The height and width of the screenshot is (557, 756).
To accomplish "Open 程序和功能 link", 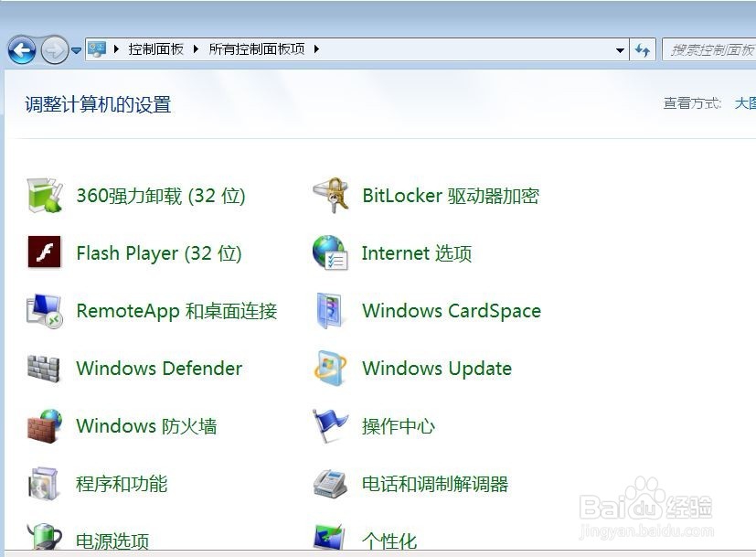I will 122,484.
